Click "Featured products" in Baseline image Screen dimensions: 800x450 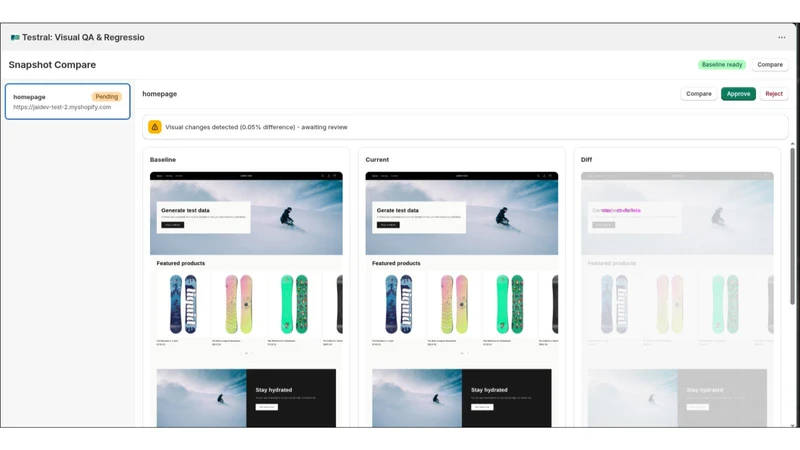click(181, 263)
